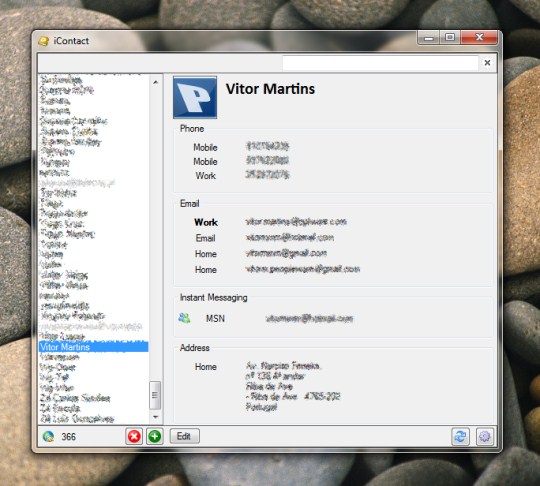Click the Work email address link

tap(296, 221)
